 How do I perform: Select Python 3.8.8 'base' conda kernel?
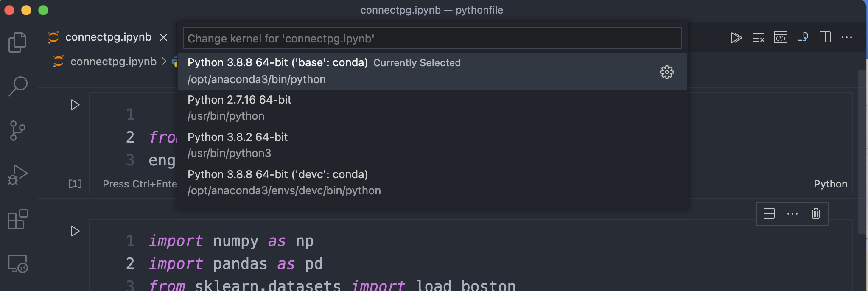click(432, 71)
